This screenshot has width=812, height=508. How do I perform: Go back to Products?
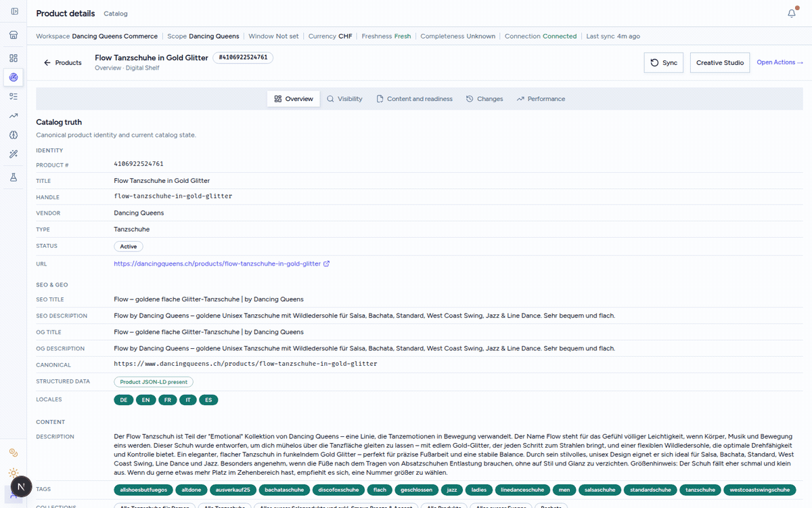[62, 62]
